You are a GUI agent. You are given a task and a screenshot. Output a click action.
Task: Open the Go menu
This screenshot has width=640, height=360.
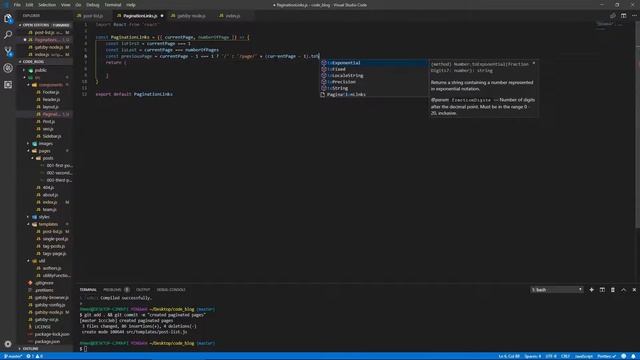click(78, 5)
